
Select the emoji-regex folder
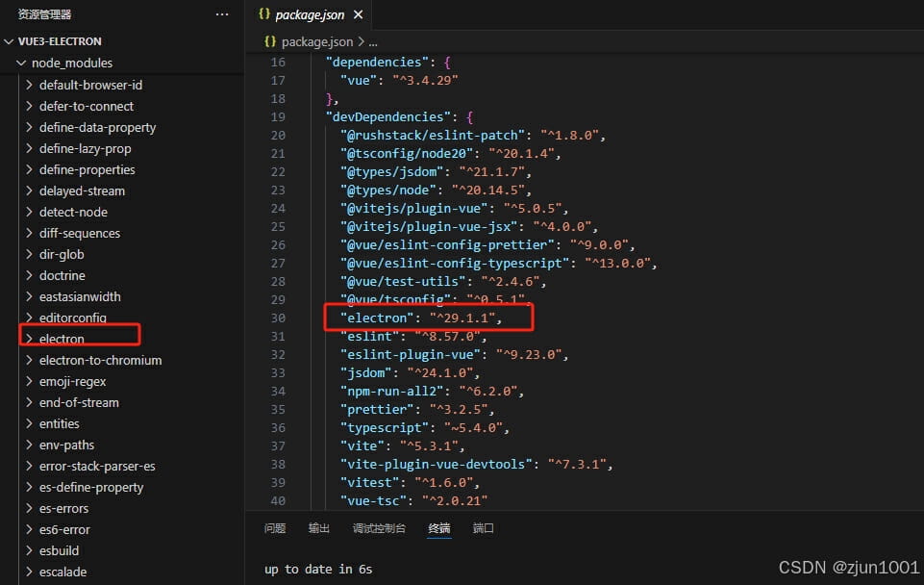point(72,382)
